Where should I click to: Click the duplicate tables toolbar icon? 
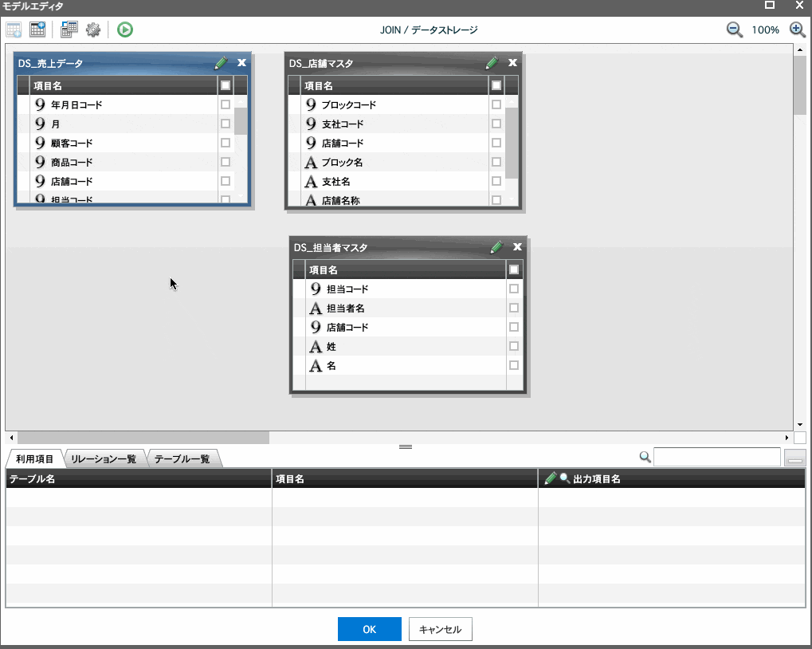point(68,29)
